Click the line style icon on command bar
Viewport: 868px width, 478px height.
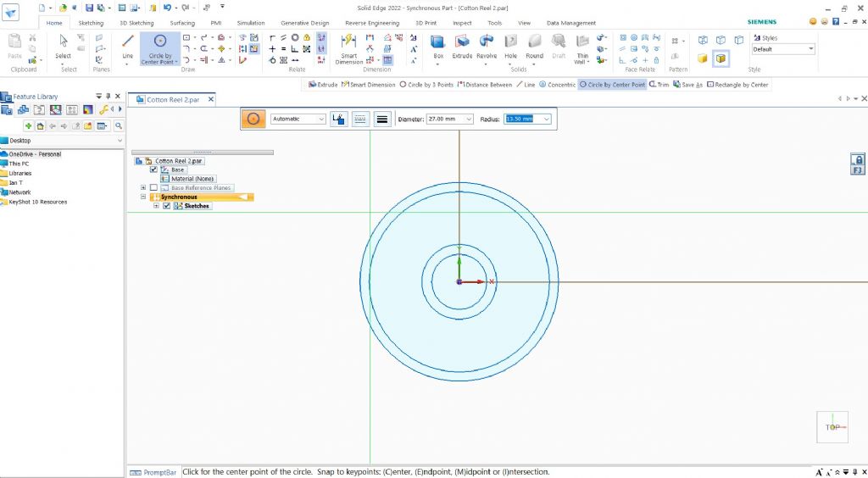point(360,119)
